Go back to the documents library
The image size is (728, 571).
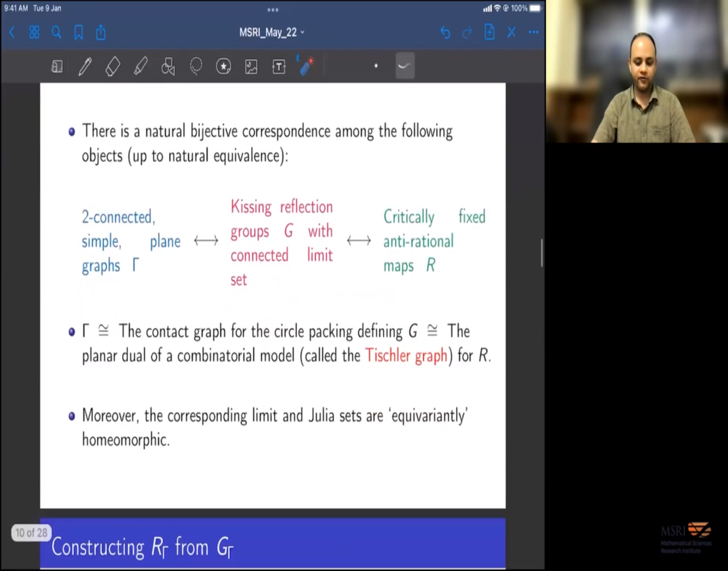coord(12,32)
